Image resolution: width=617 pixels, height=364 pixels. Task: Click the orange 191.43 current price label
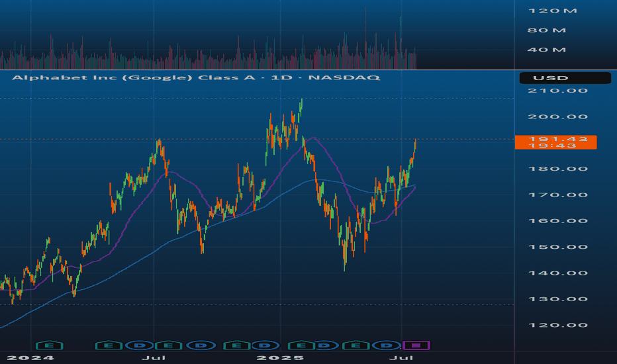[x=555, y=142]
